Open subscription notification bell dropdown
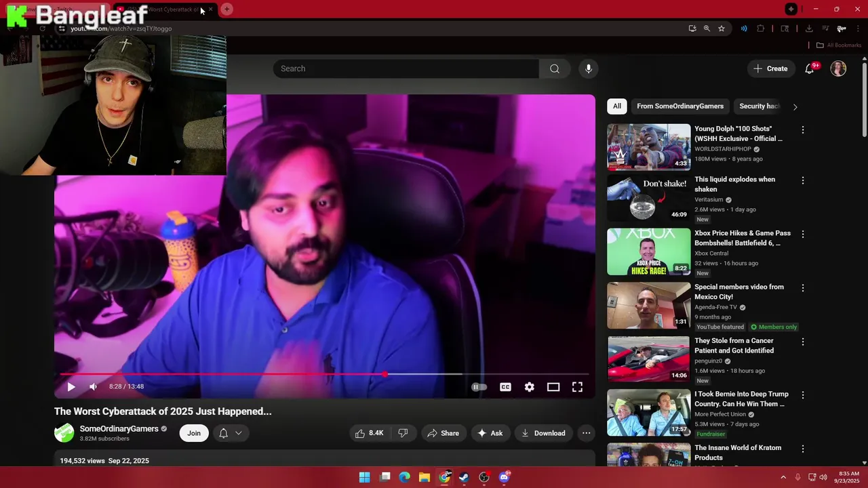The image size is (868, 488). tap(231, 433)
